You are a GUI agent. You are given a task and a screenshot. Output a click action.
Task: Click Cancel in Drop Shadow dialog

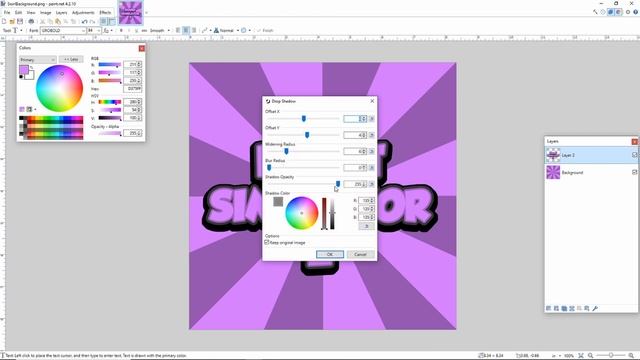click(360, 254)
